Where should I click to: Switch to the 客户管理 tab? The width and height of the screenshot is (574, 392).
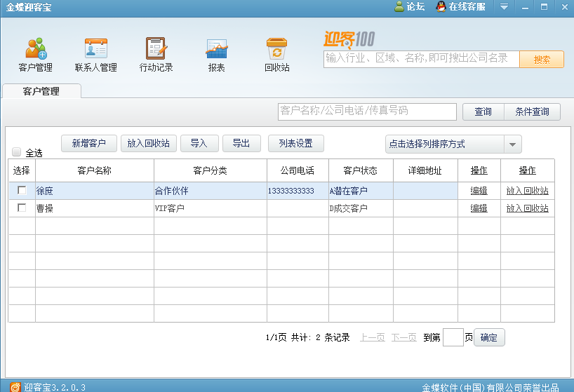[41, 91]
